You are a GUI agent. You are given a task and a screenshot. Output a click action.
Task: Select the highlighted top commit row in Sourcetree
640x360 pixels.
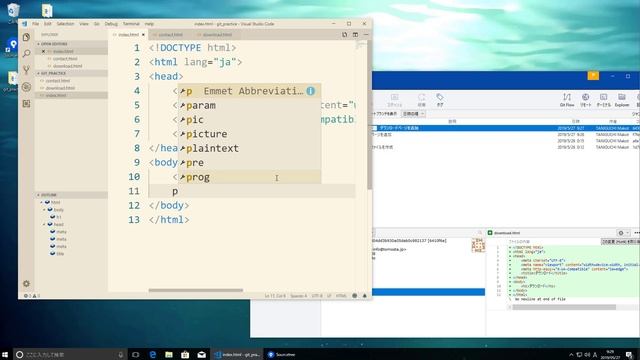point(506,128)
